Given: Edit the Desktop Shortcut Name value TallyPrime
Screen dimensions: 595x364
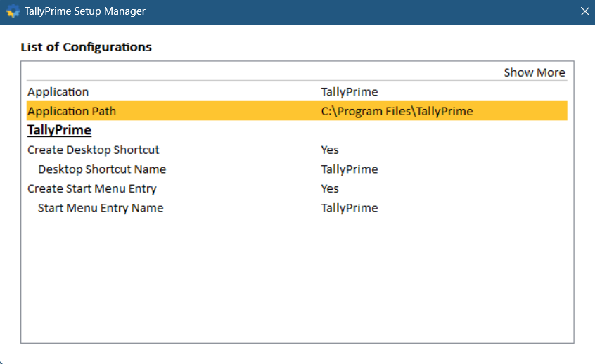Looking at the screenshot, I should click(x=349, y=169).
